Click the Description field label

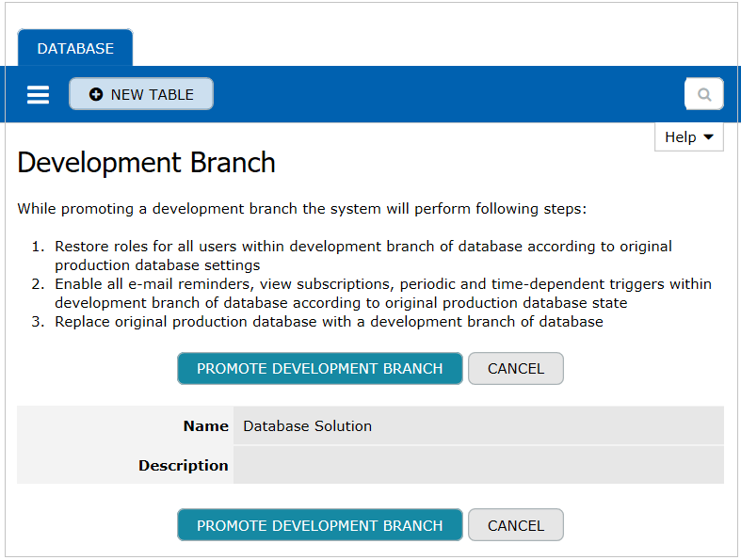coord(183,466)
